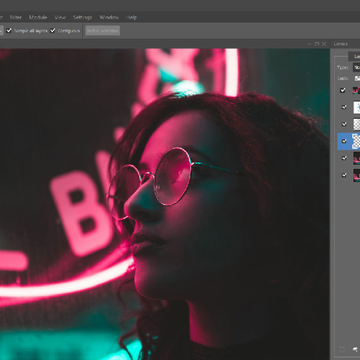
Task: Toggle visibility of the second layer with white thumbnail
Action: click(344, 107)
